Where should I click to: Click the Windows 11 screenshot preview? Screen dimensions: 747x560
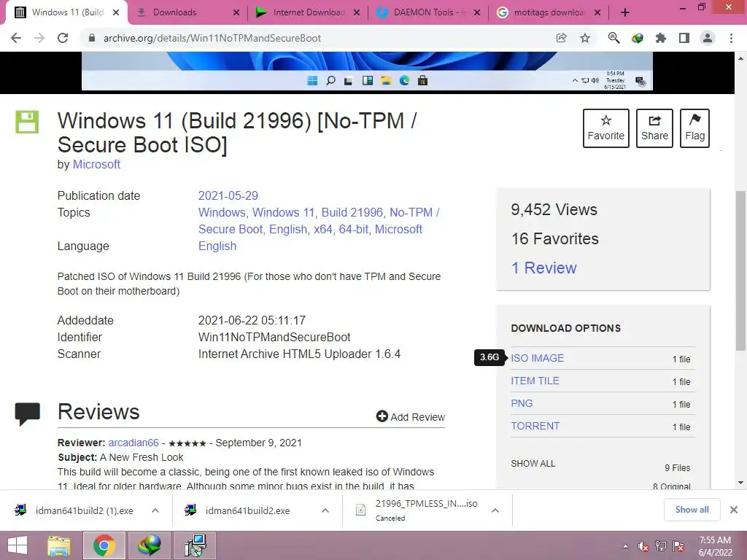click(x=367, y=71)
